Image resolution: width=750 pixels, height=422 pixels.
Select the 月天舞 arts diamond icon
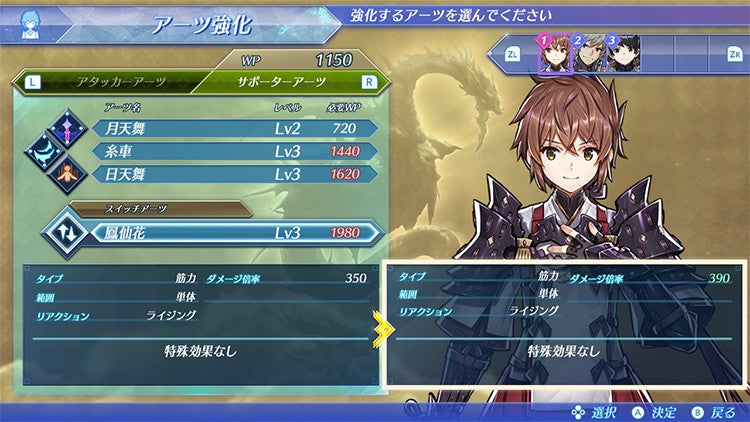click(67, 129)
